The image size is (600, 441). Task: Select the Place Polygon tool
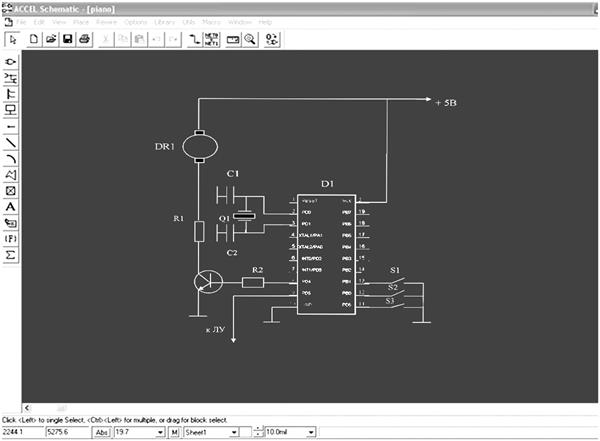click(11, 175)
